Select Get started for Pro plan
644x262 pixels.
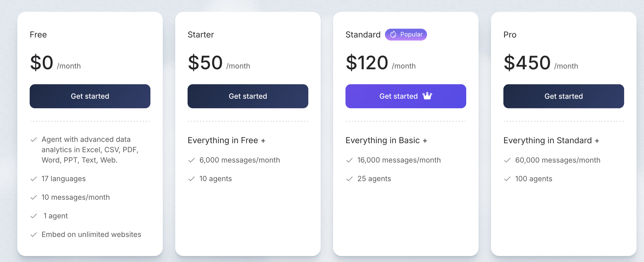[x=564, y=96]
